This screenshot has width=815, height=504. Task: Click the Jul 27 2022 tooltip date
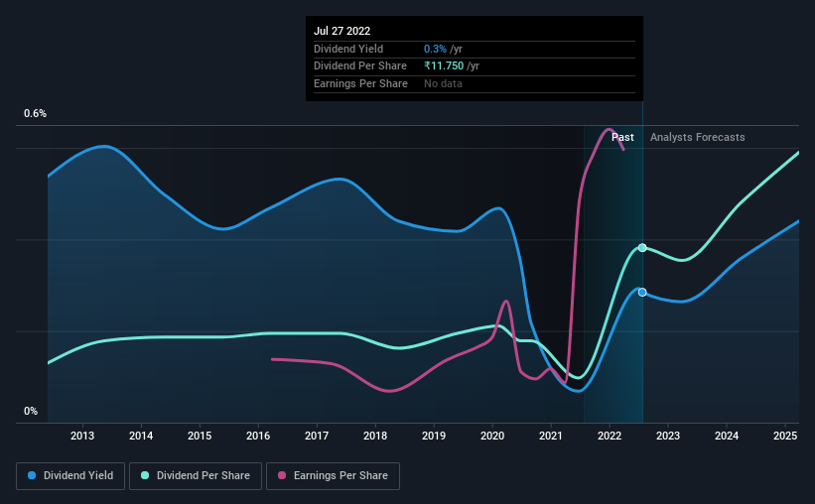(x=342, y=31)
